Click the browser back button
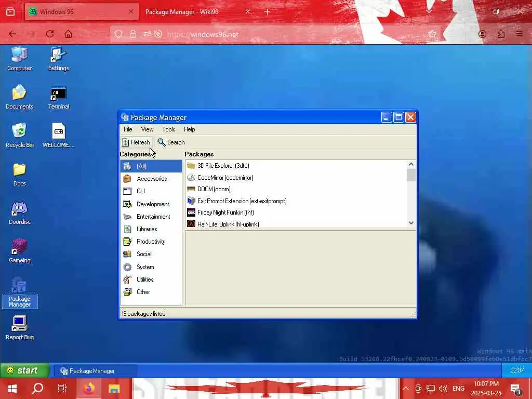The image size is (532, 399). click(x=12, y=34)
